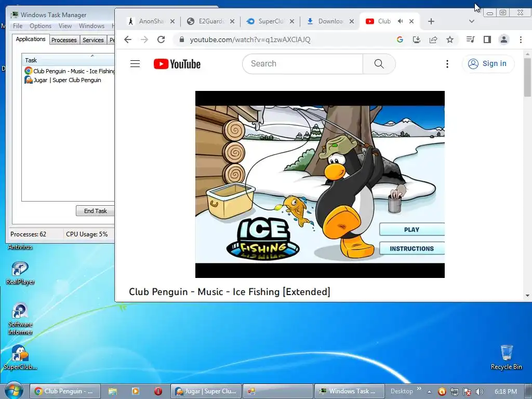Open the Windows Start menu
Image resolution: width=532 pixels, height=399 pixels.
(14, 391)
